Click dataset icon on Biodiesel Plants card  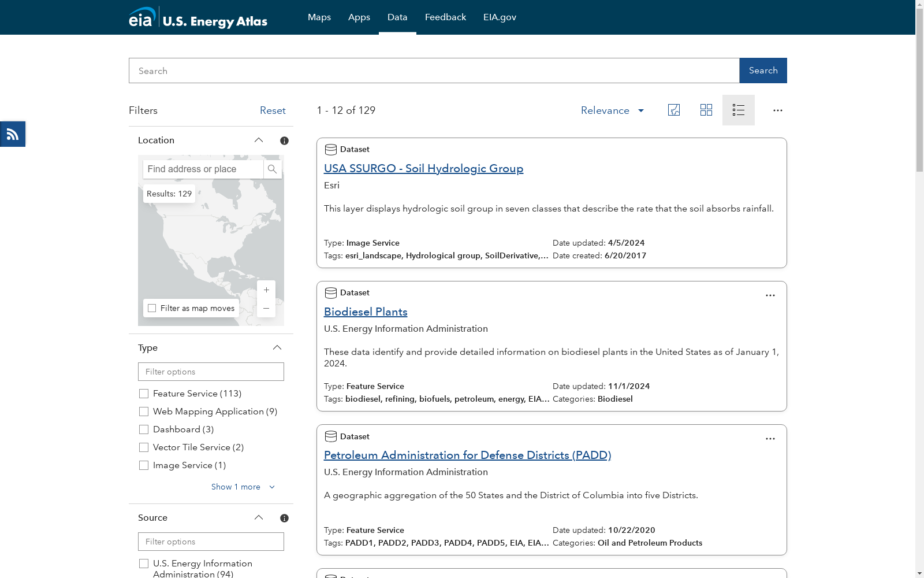click(x=331, y=293)
